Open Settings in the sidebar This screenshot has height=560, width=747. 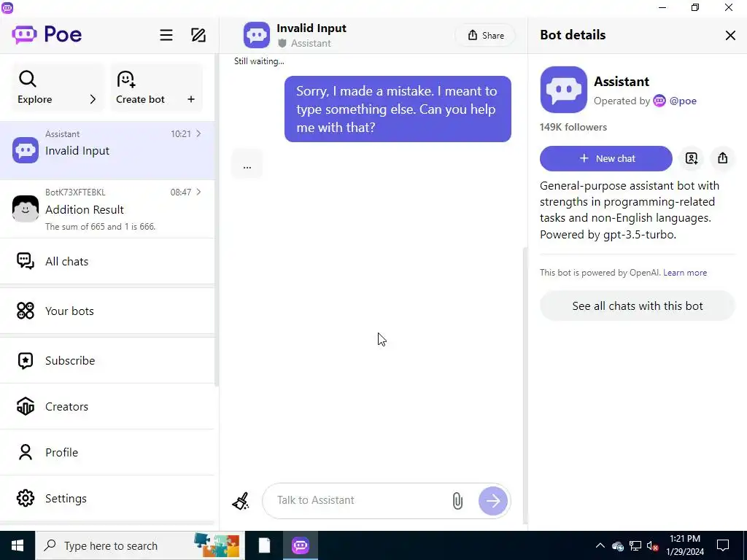(107, 498)
